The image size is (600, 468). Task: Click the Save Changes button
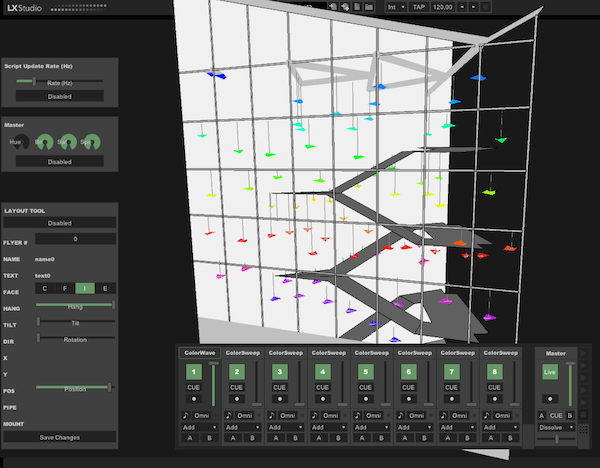60,437
